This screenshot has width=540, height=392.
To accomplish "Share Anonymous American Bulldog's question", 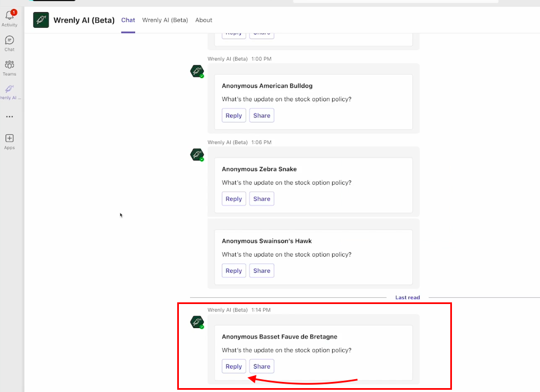I will point(262,116).
